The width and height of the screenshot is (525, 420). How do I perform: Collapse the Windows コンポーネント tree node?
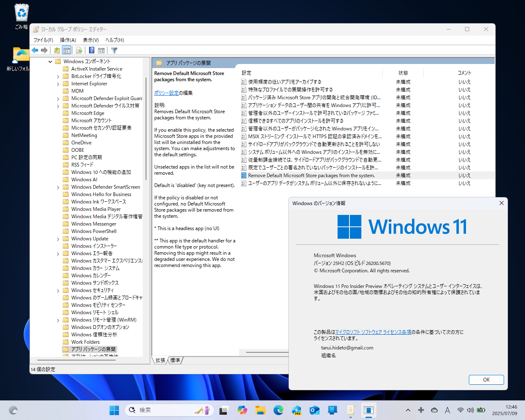click(50, 61)
